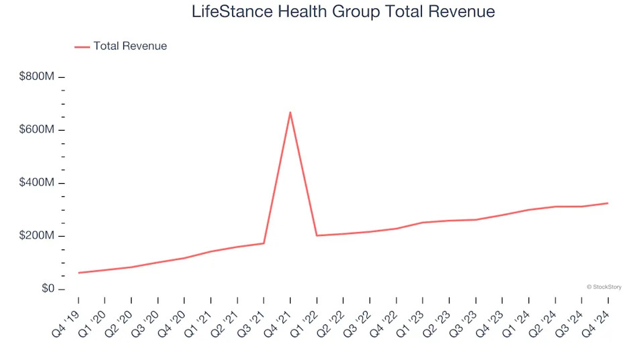Image resolution: width=644 pixels, height=362 pixels.
Task: Click the Q1 '20 x-axis label
Action: pos(92,324)
